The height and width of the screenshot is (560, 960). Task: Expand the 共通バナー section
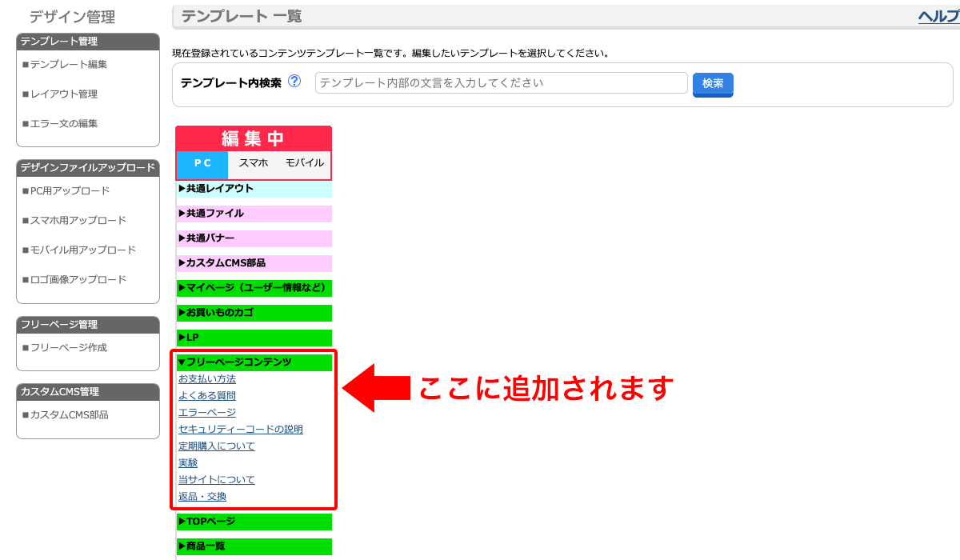pos(211,238)
